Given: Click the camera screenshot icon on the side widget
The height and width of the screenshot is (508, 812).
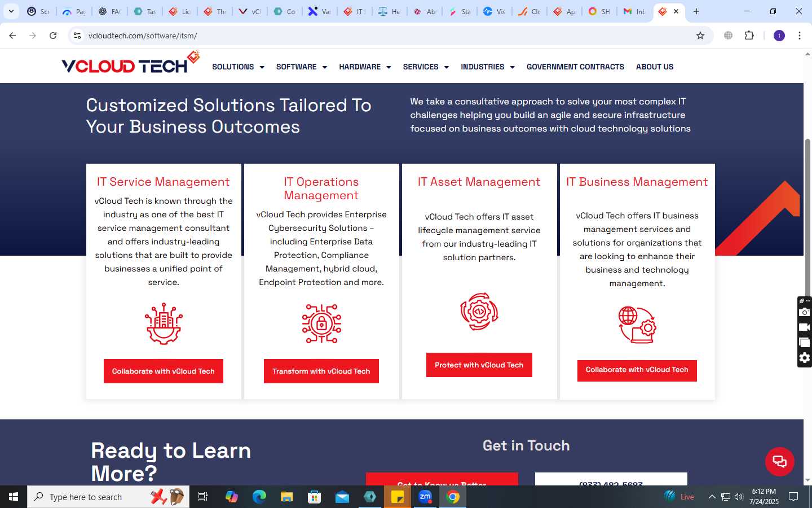Looking at the screenshot, I should click(805, 312).
